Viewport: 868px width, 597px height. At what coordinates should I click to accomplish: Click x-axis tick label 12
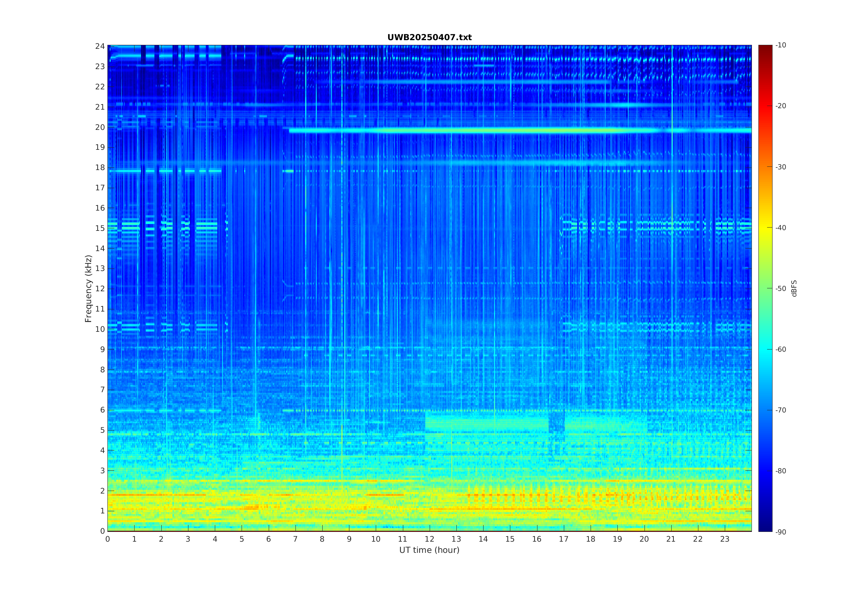(x=430, y=539)
